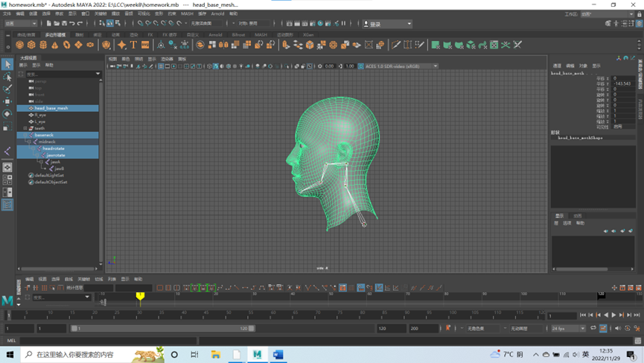
Task: Click the set key icon near range fields
Action: click(x=448, y=328)
